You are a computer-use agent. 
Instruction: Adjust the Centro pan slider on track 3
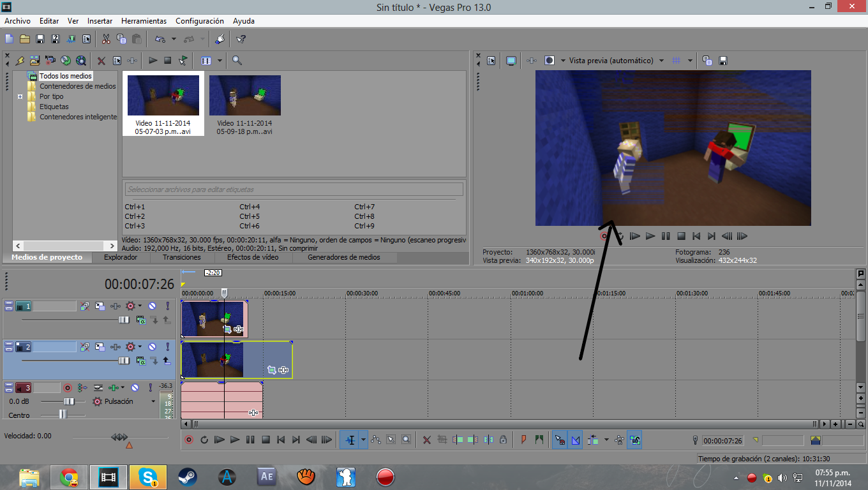[63, 415]
